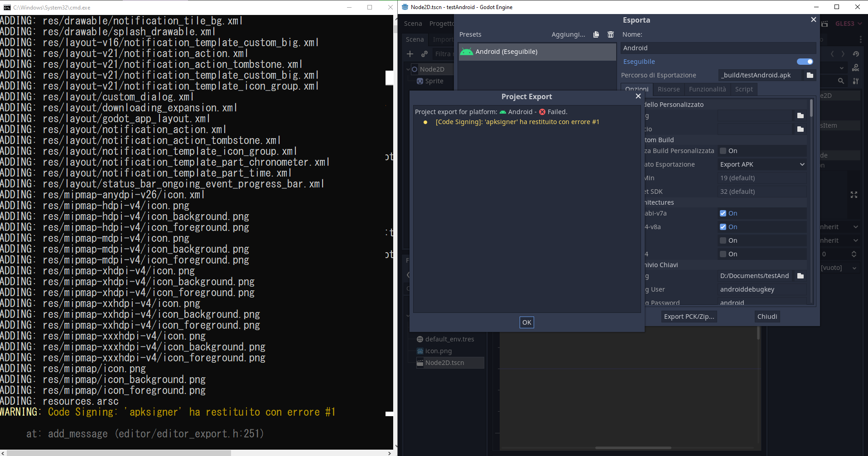Add a new node with the plus icon
The width and height of the screenshot is (868, 456).
[x=410, y=54]
